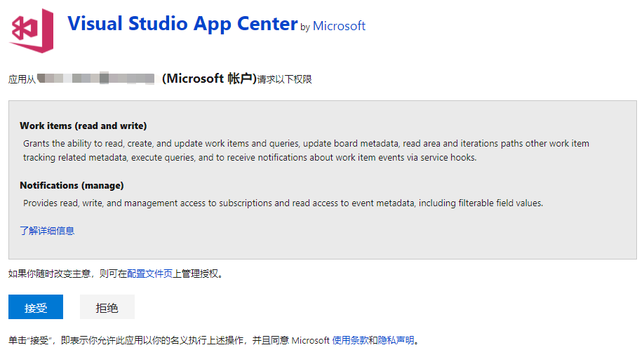Screen dimensions: 644x357
Task: Click the 'Notifications (manage)' heading
Action: [x=72, y=185]
